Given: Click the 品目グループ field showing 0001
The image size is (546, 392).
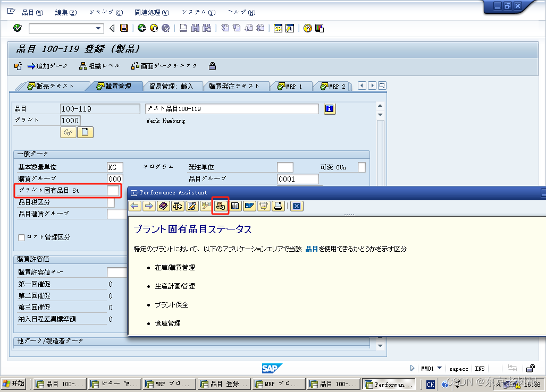Looking at the screenshot, I should pyautogui.click(x=298, y=179).
